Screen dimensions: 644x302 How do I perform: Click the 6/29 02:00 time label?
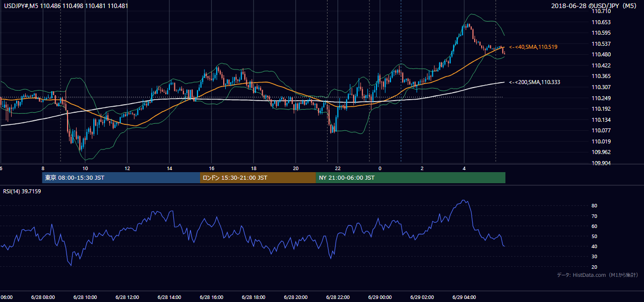pos(422,297)
